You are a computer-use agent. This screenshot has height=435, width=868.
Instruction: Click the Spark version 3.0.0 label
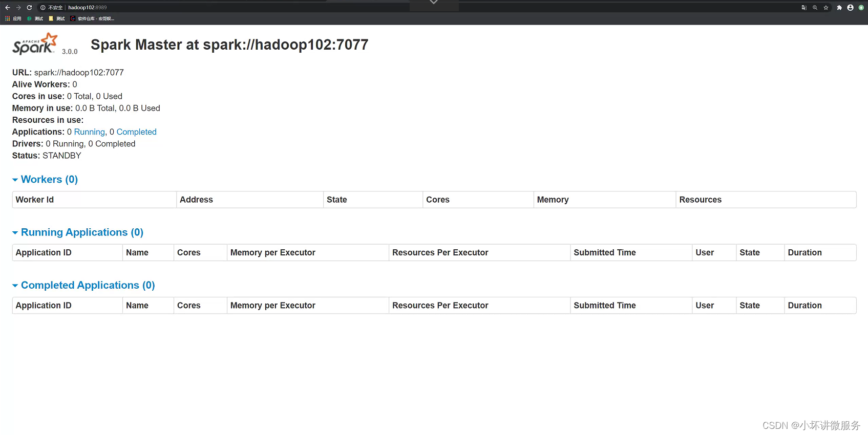point(70,52)
